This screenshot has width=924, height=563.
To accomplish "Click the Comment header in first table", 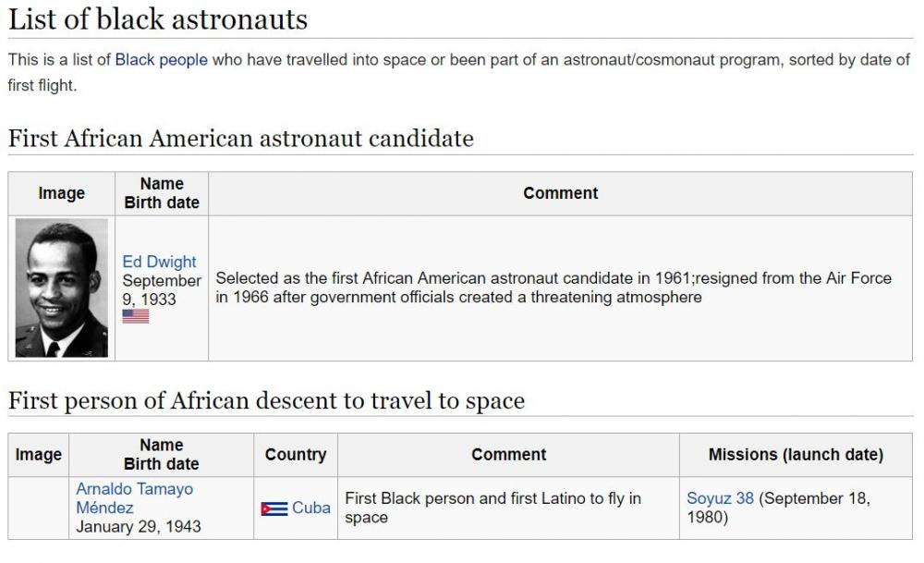I will coord(561,193).
